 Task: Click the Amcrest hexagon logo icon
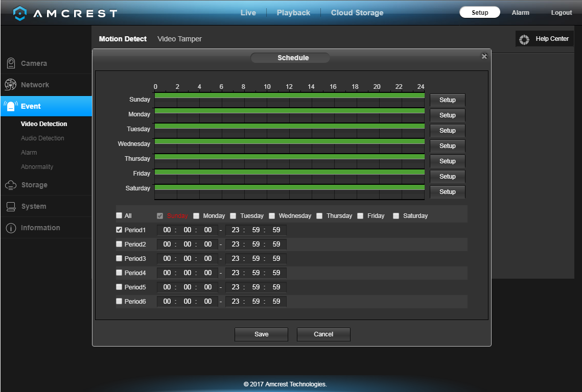[x=19, y=13]
